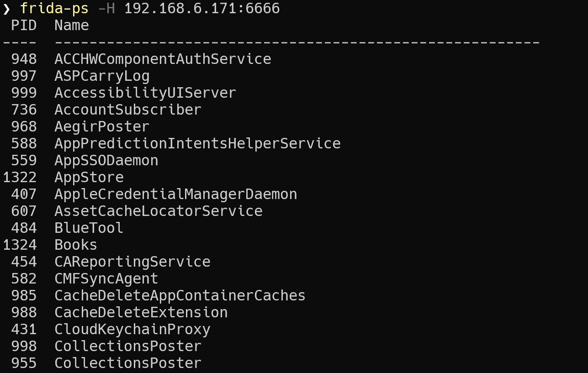Click PID 736 next to AccountSubscriber

click(x=24, y=110)
